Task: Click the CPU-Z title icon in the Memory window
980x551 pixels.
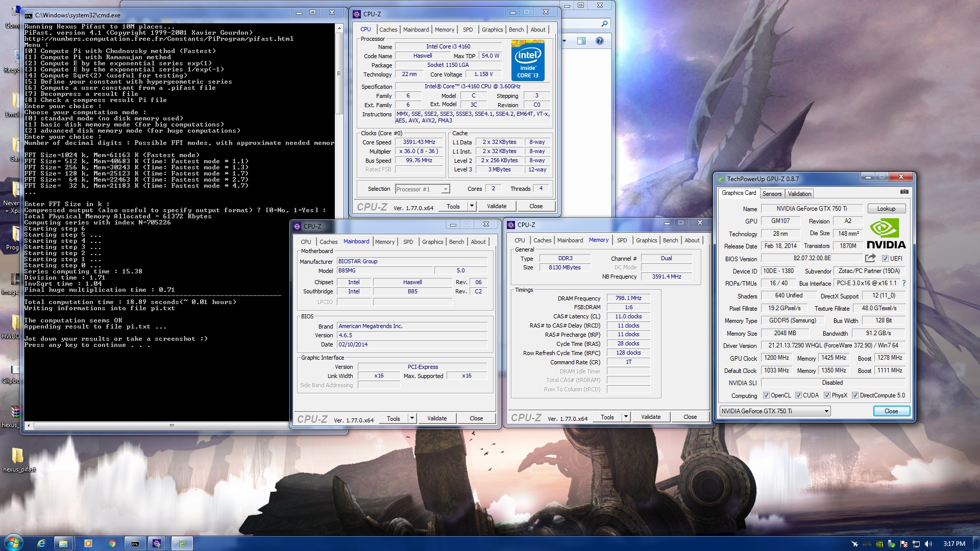Action: pyautogui.click(x=511, y=224)
